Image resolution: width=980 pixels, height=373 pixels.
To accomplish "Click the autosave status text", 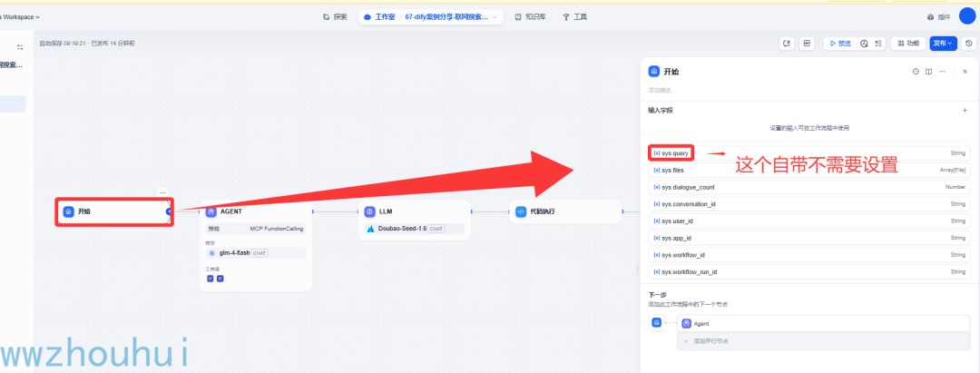I will coord(87,44).
